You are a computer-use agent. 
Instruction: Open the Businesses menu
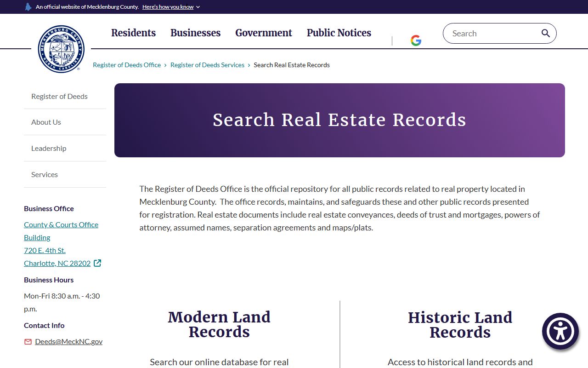click(196, 33)
